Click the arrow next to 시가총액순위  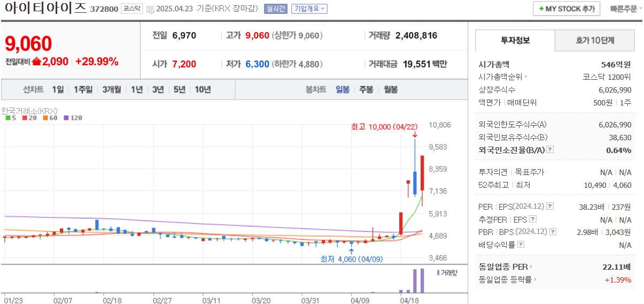(526, 77)
